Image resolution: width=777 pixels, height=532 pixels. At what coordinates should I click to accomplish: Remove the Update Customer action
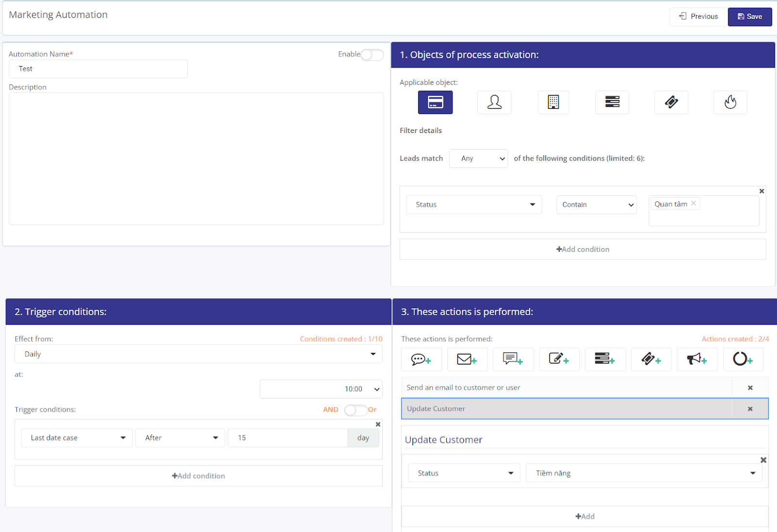(x=750, y=409)
